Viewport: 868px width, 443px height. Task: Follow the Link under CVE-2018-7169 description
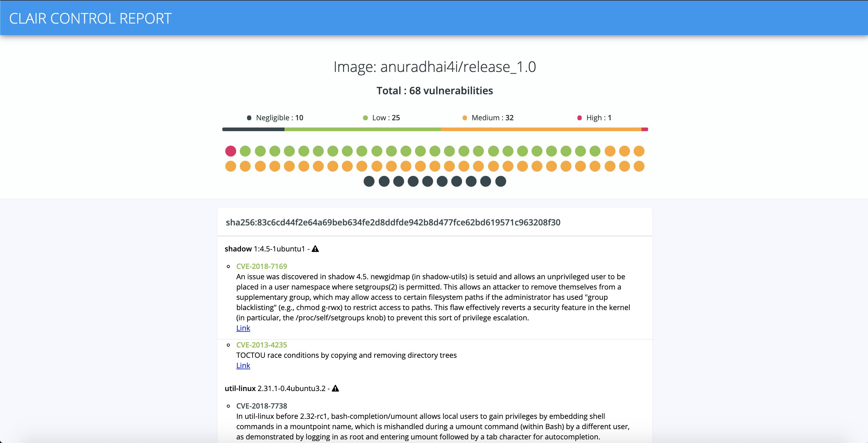243,328
